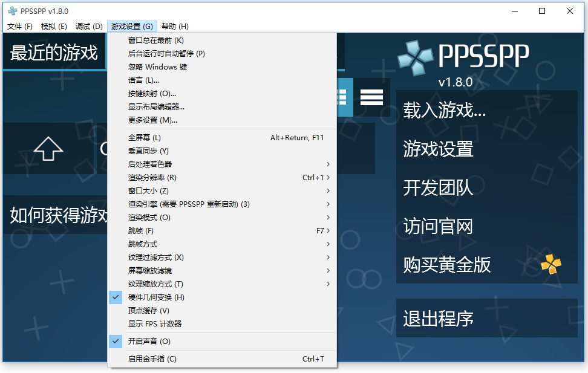Select the 最近的游戏 tab
Viewport: 588px width, 373px height.
(x=53, y=51)
